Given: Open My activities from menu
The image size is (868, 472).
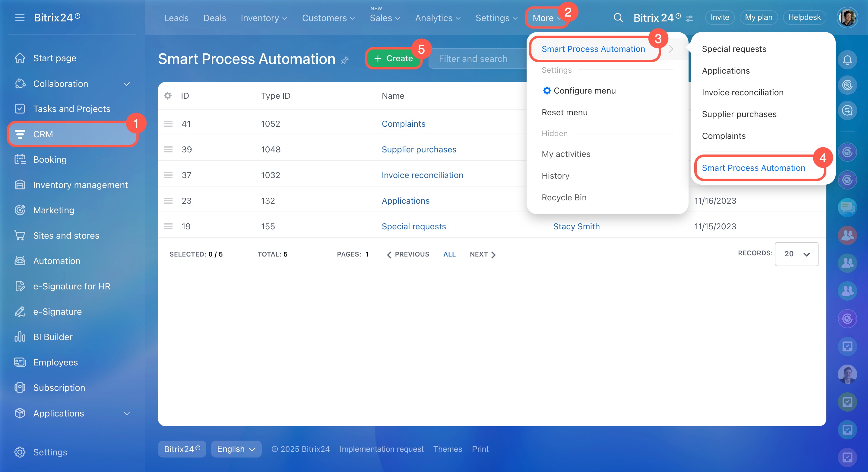Looking at the screenshot, I should click(x=566, y=154).
